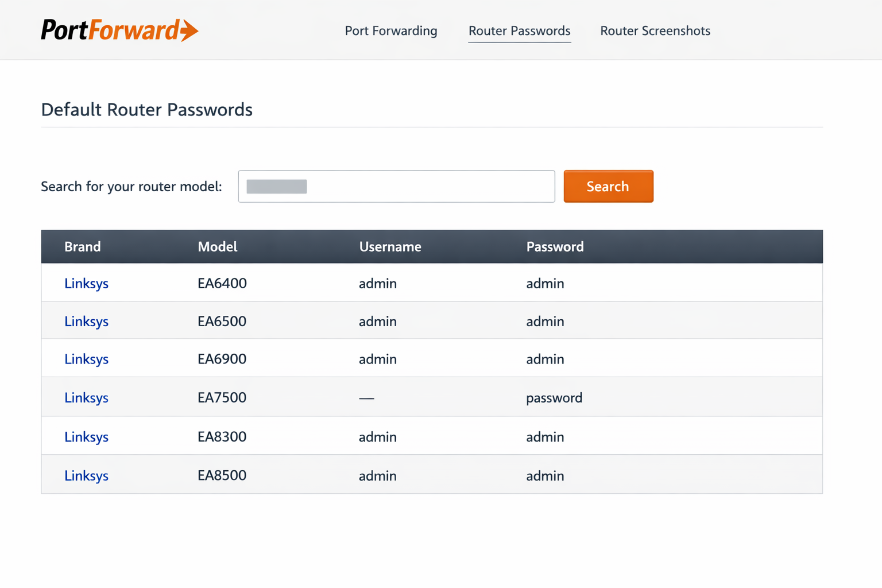Select the EA6500 model cell
The height and width of the screenshot is (588, 882).
222,321
